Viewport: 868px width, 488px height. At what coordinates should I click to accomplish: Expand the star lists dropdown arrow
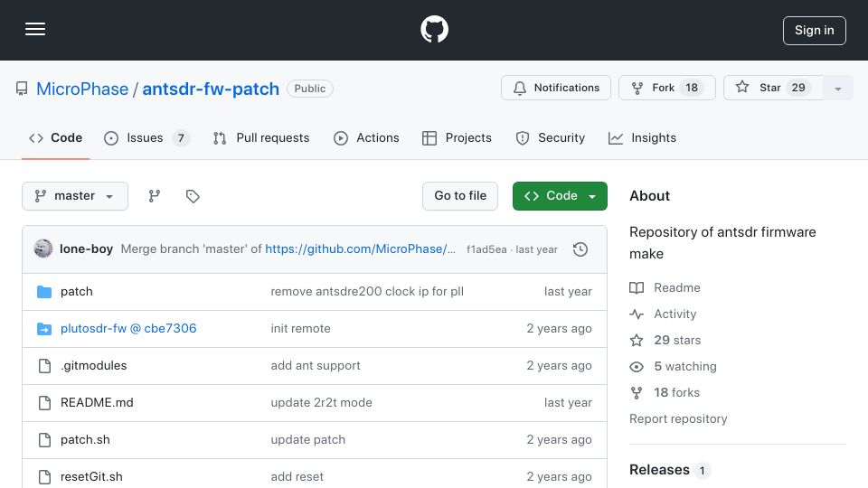(837, 88)
